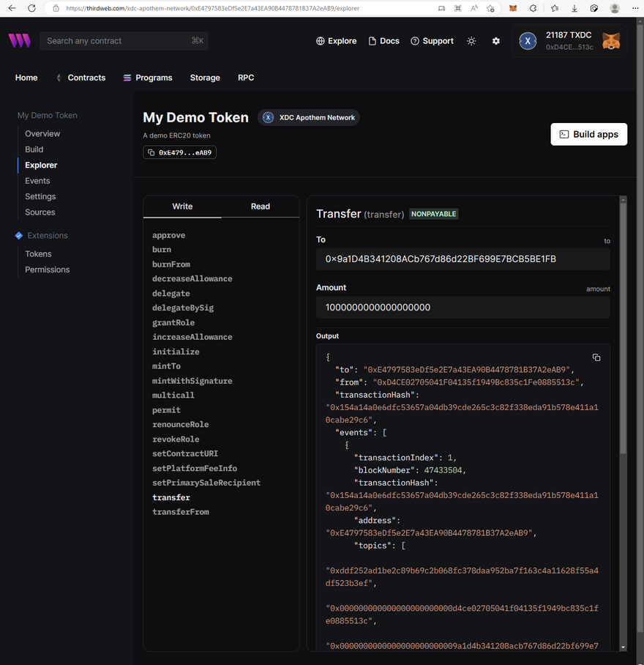644x665 pixels.
Task: Copy the output JSON with copy icon
Action: click(596, 357)
